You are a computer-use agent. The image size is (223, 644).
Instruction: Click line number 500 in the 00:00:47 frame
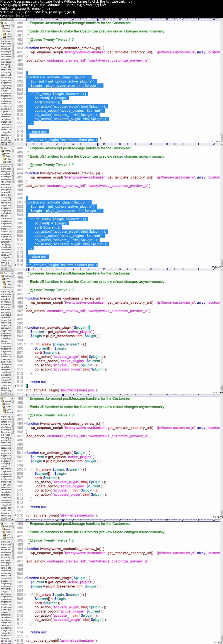pyautogui.click(x=20, y=198)
